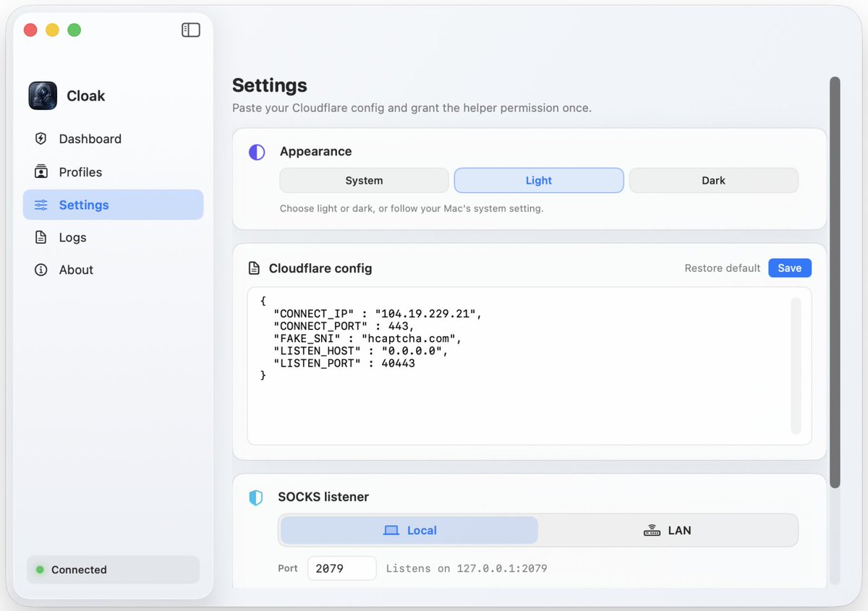Click the config editor scrollbar
The width and height of the screenshot is (868, 611).
tap(796, 366)
